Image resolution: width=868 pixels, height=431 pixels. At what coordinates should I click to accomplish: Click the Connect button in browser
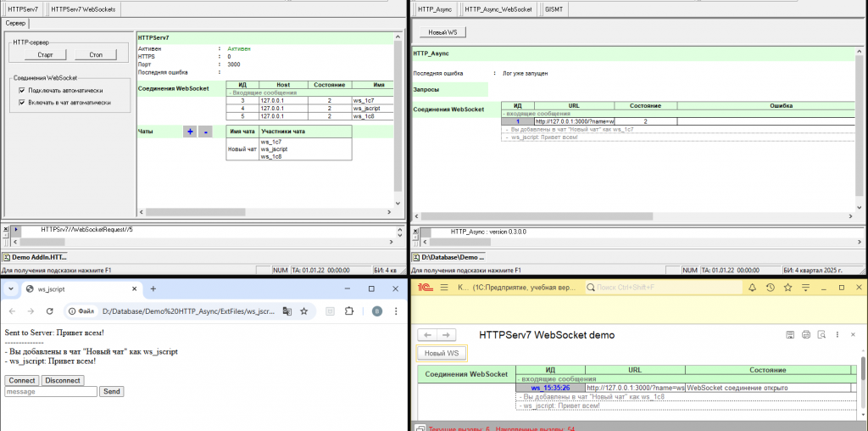click(22, 381)
